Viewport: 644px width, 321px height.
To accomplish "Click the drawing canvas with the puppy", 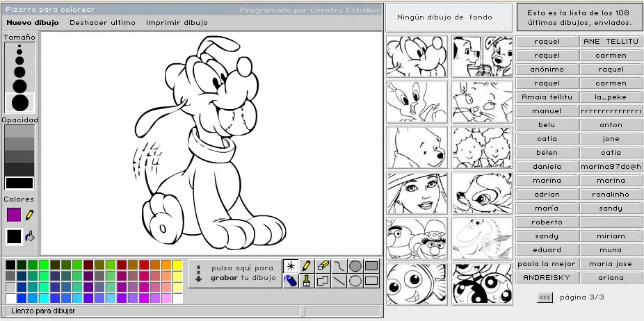I will click(x=211, y=143).
